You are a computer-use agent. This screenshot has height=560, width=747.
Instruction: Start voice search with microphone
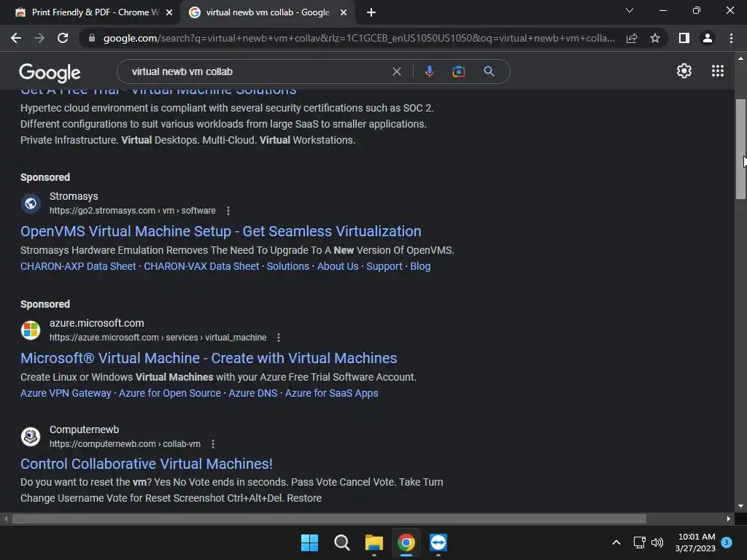tap(429, 71)
